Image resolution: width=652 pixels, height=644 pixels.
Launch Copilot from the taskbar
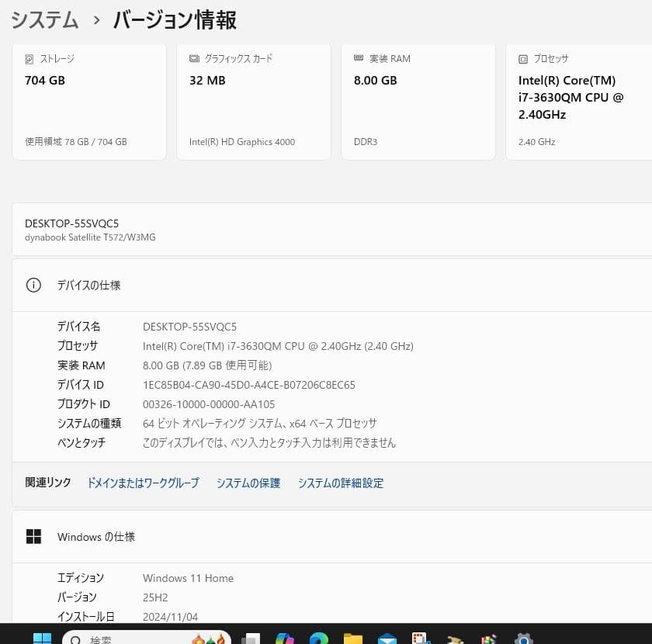pos(285,639)
